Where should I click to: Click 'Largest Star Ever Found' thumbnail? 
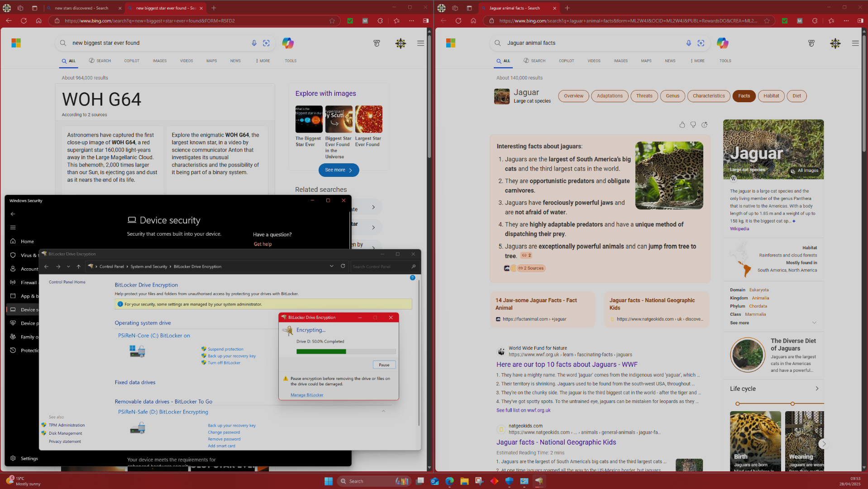[368, 119]
